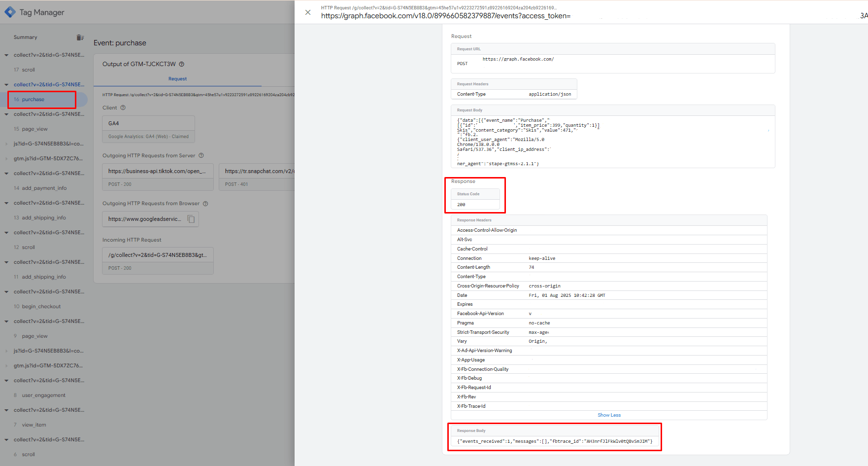Image resolution: width=868 pixels, height=466 pixels.
Task: Open the incoming /g/collect HTTP request card
Action: pos(158,261)
